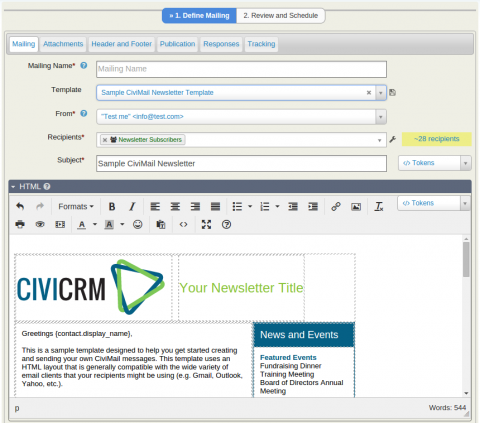Open Recipients dropdown arrow
The height and width of the screenshot is (423, 480).
point(379,140)
